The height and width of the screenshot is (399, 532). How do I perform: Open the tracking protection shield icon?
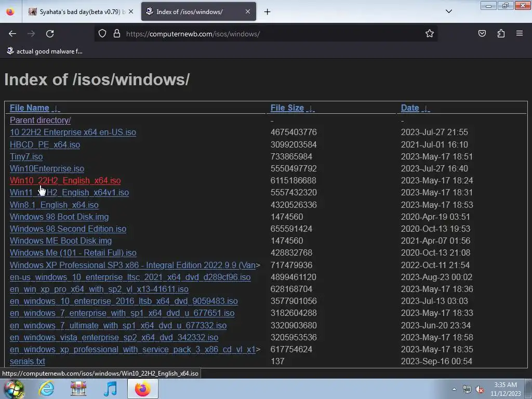click(102, 34)
